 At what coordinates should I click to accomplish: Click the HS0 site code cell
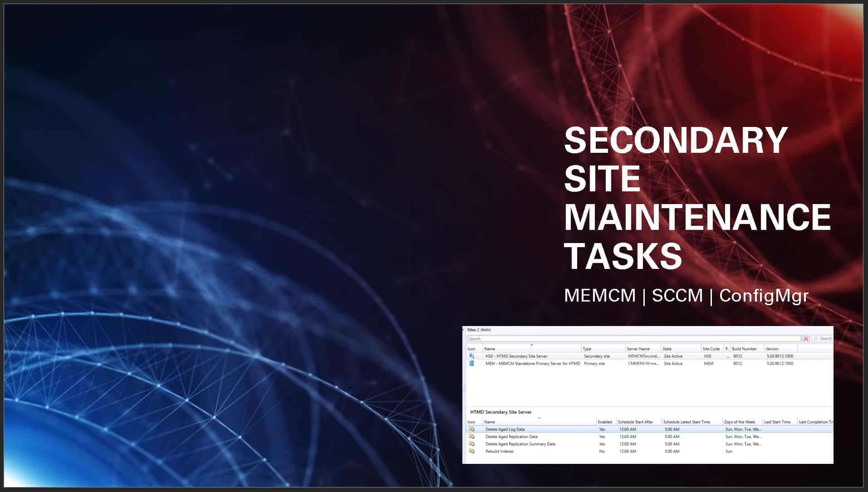tap(708, 356)
